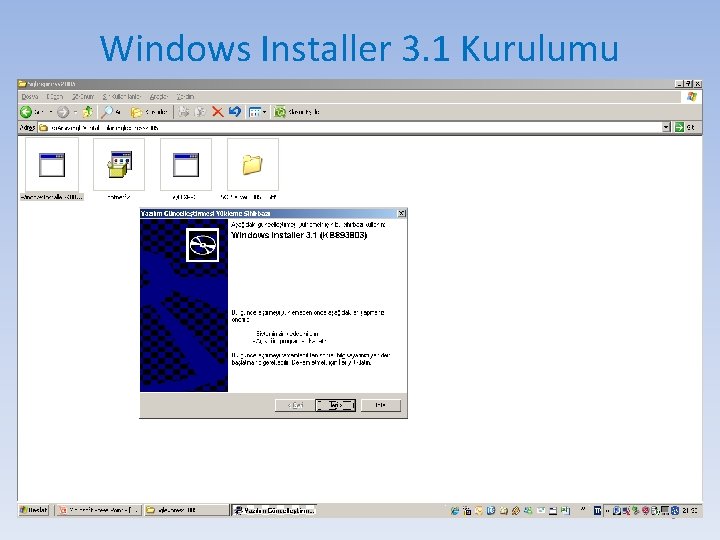This screenshot has width=720, height=540.
Task: Expand the address bar dropdown
Action: 667,127
